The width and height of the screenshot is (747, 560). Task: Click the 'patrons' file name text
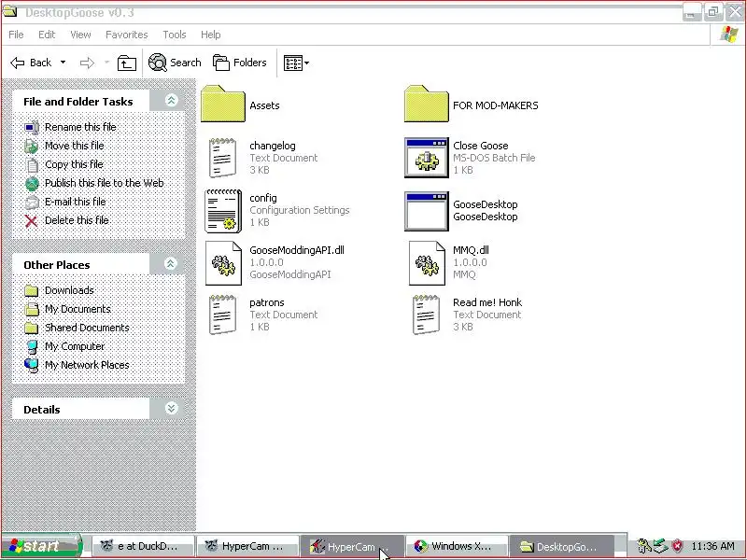267,302
